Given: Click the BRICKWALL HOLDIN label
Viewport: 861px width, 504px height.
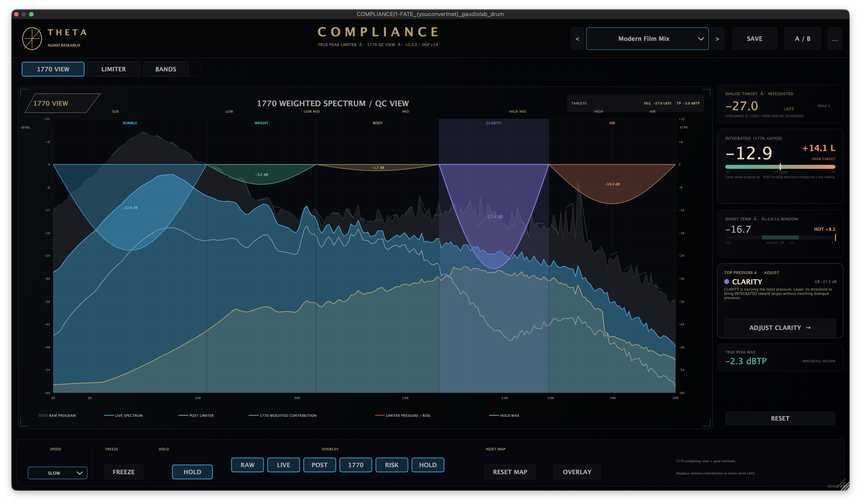Looking at the screenshot, I should pyautogui.click(x=819, y=361).
